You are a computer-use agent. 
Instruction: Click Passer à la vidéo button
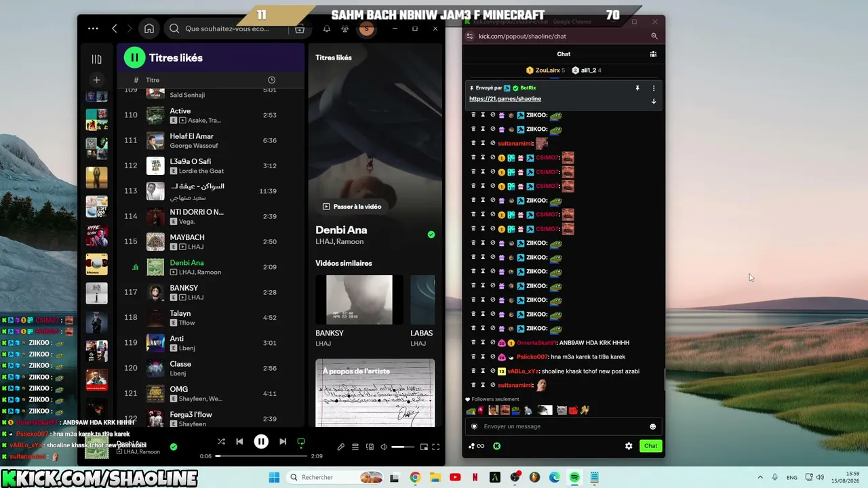click(352, 206)
